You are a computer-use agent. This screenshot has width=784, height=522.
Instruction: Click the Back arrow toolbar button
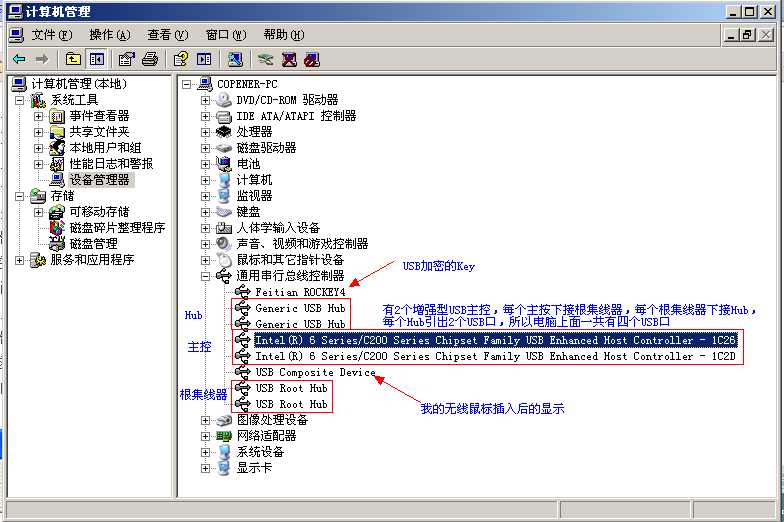tap(20, 60)
